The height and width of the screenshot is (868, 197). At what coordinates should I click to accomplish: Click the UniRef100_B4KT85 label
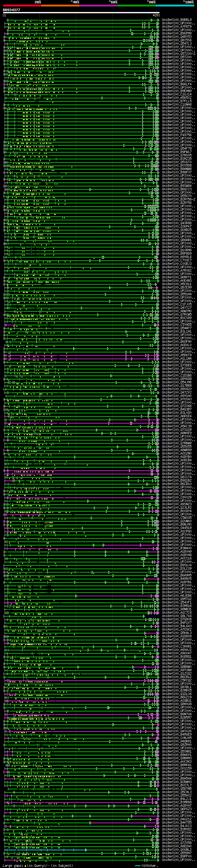coord(177,822)
